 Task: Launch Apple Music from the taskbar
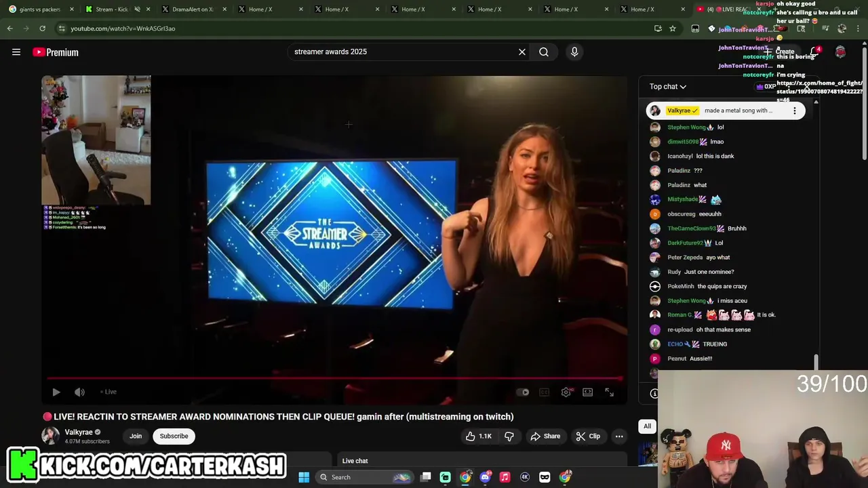coord(505,477)
